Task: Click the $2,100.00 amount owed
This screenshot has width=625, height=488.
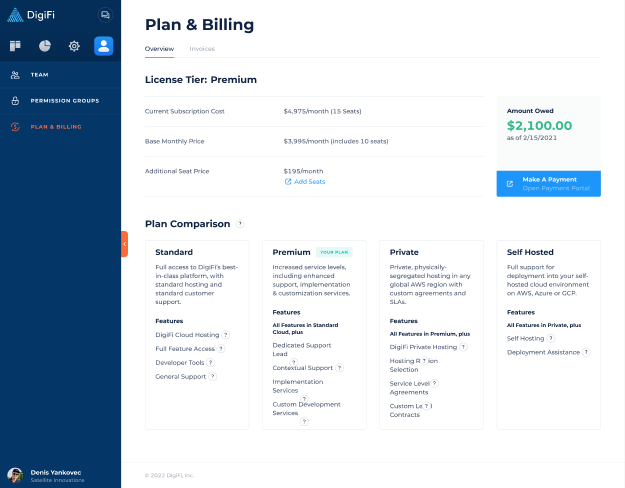Action: point(539,126)
